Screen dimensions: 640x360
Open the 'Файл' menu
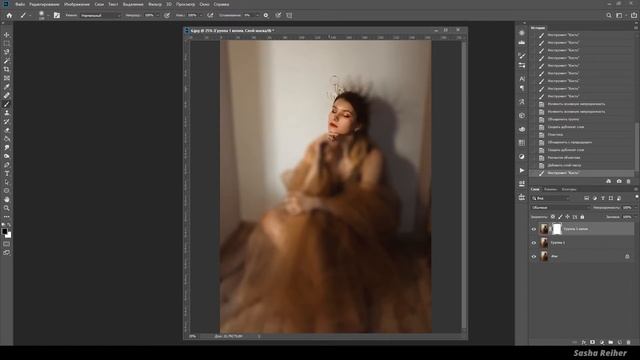(20, 4)
